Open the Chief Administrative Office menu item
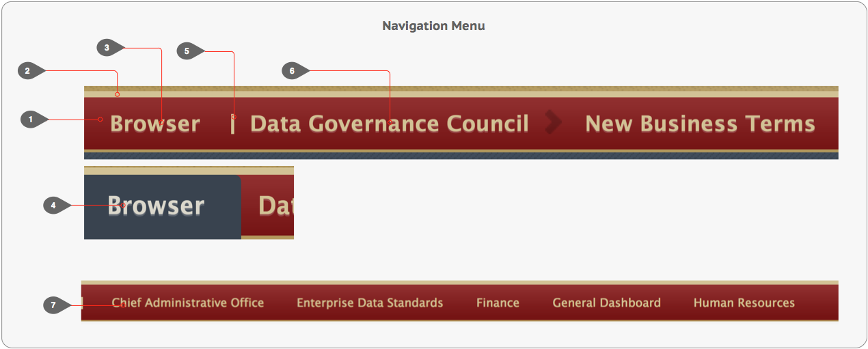Viewport: 868px width, 349px height. click(188, 303)
